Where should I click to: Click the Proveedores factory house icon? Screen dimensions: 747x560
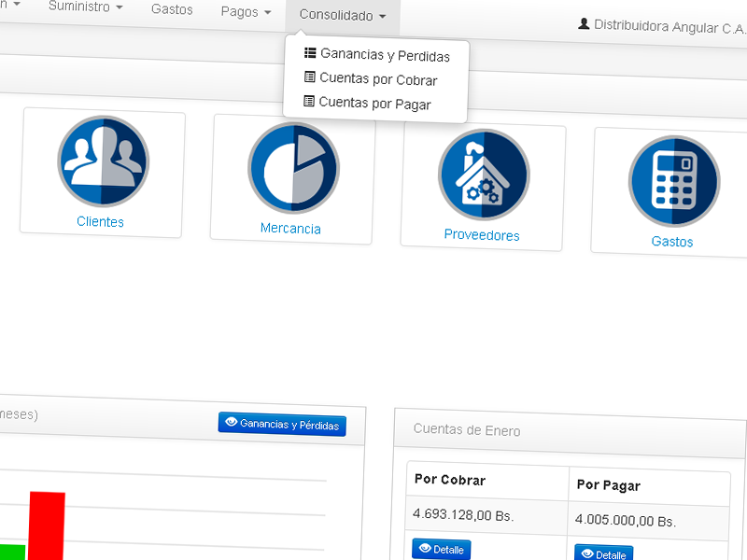484,174
